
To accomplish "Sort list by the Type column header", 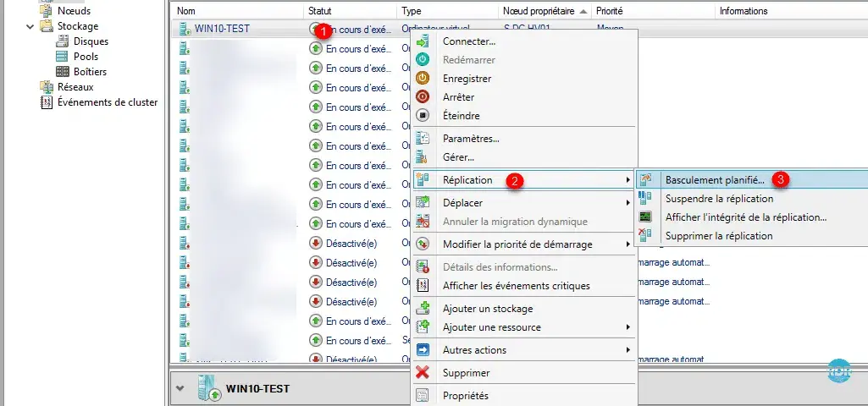I will (448, 11).
